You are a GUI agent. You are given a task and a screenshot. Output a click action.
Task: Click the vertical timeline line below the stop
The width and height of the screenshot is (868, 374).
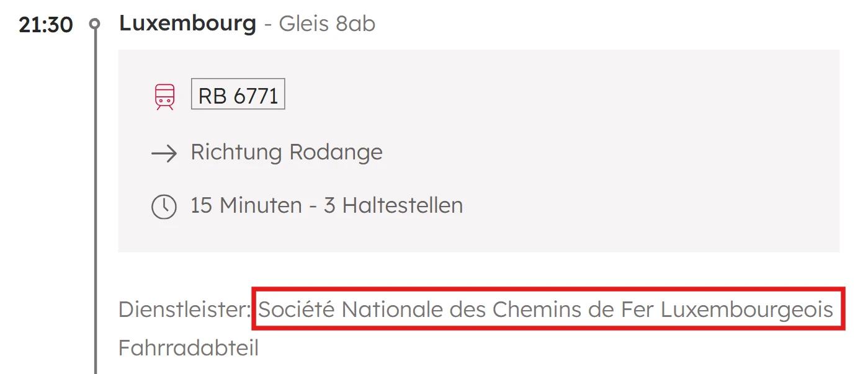96,186
